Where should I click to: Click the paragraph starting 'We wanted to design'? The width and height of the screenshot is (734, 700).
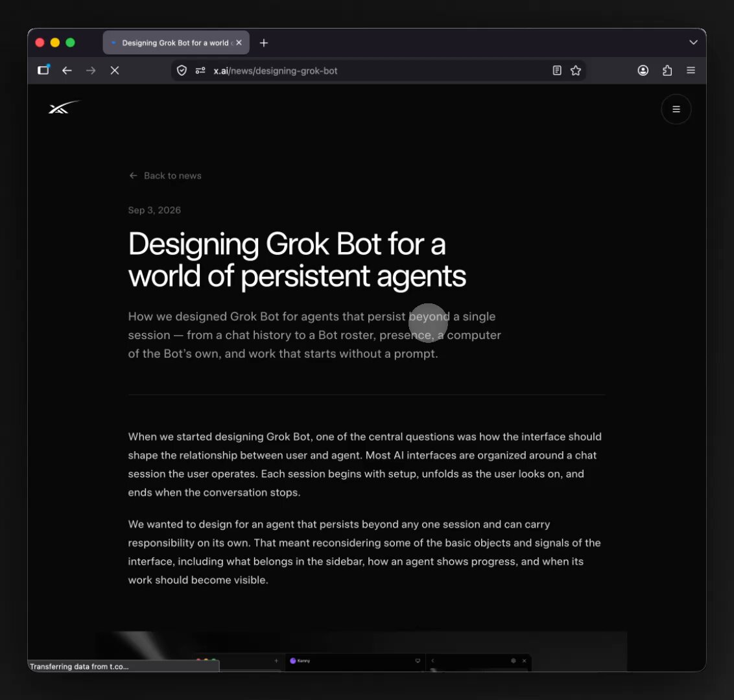pyautogui.click(x=364, y=552)
